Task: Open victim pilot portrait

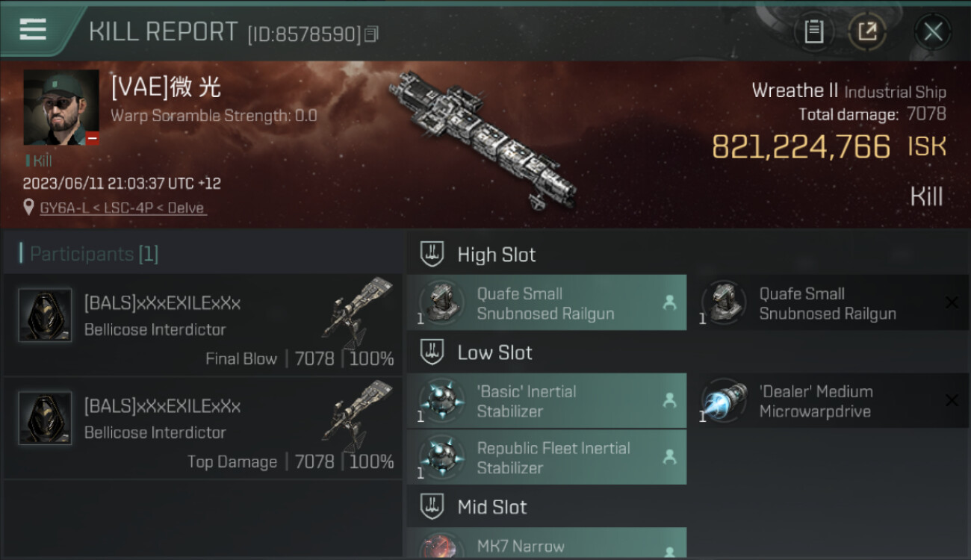Action: pyautogui.click(x=61, y=108)
